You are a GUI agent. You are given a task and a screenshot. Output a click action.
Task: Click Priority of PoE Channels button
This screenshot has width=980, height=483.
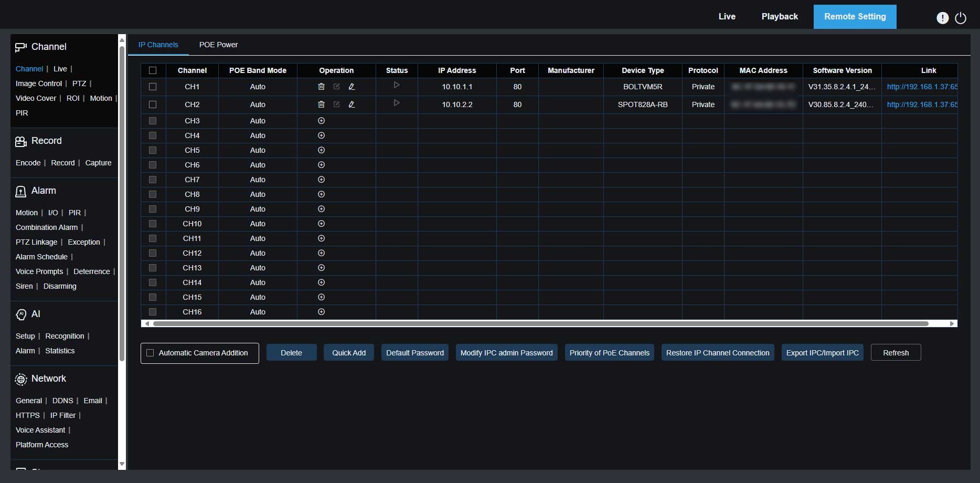tap(610, 353)
